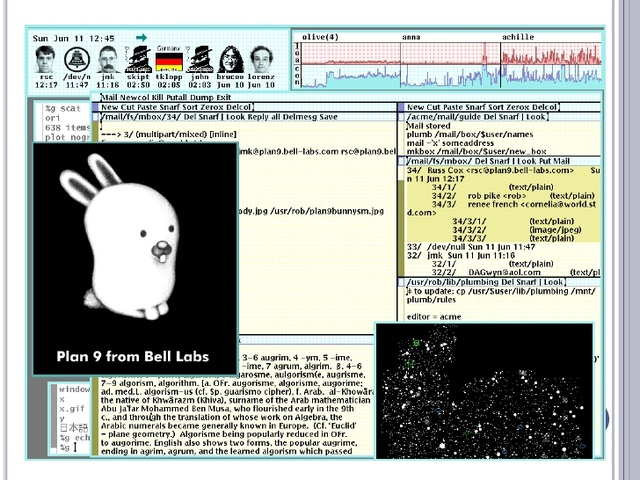Click the '3/ (multipart/mixed) [inline]' line

click(169, 134)
